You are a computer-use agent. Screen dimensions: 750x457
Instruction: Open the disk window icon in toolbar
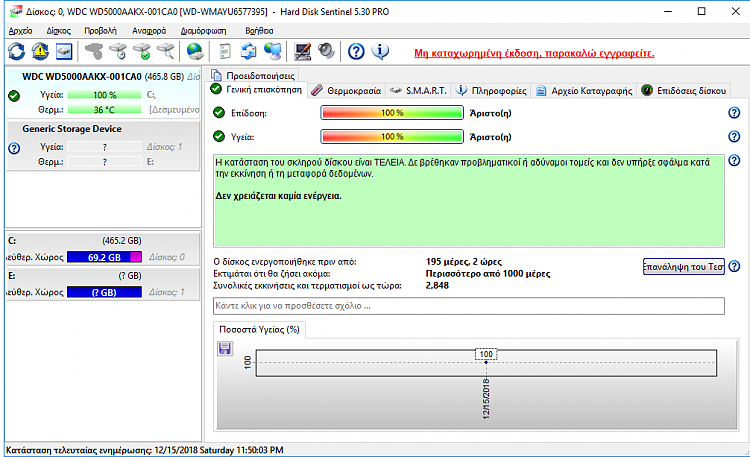click(64, 51)
